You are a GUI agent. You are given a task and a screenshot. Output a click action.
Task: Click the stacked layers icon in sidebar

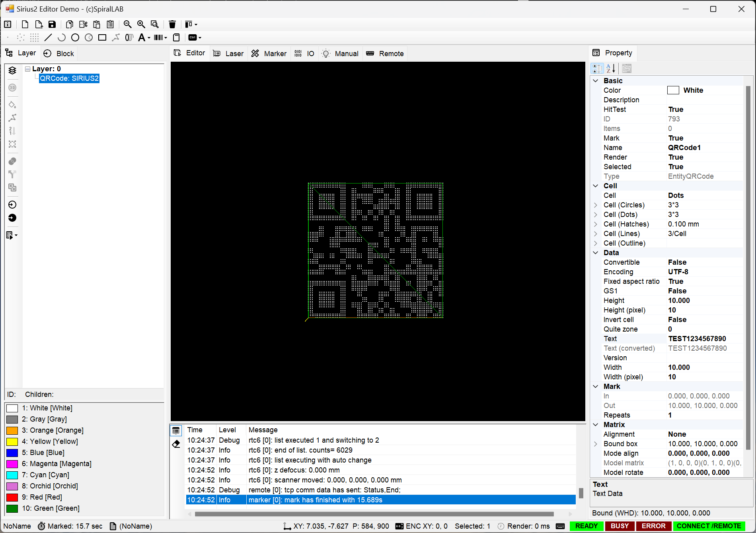pyautogui.click(x=12, y=70)
